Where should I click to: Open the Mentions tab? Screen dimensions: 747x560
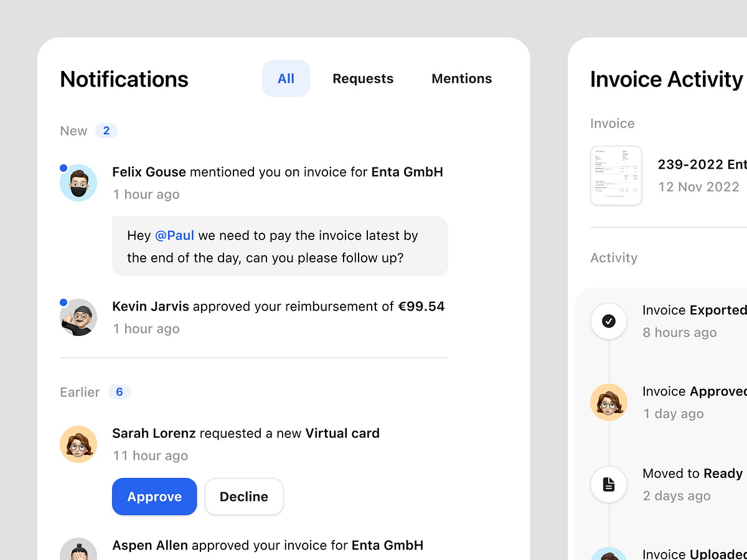coord(461,78)
